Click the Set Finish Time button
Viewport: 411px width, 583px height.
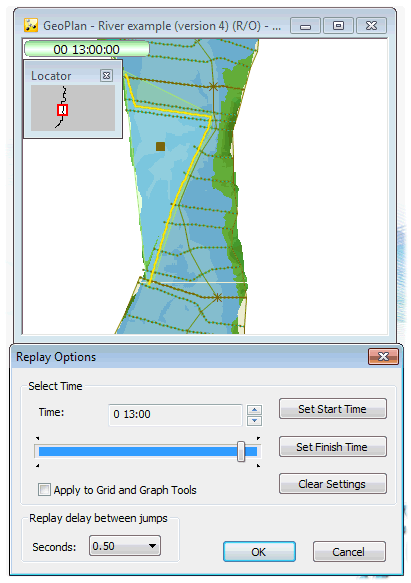(x=333, y=447)
